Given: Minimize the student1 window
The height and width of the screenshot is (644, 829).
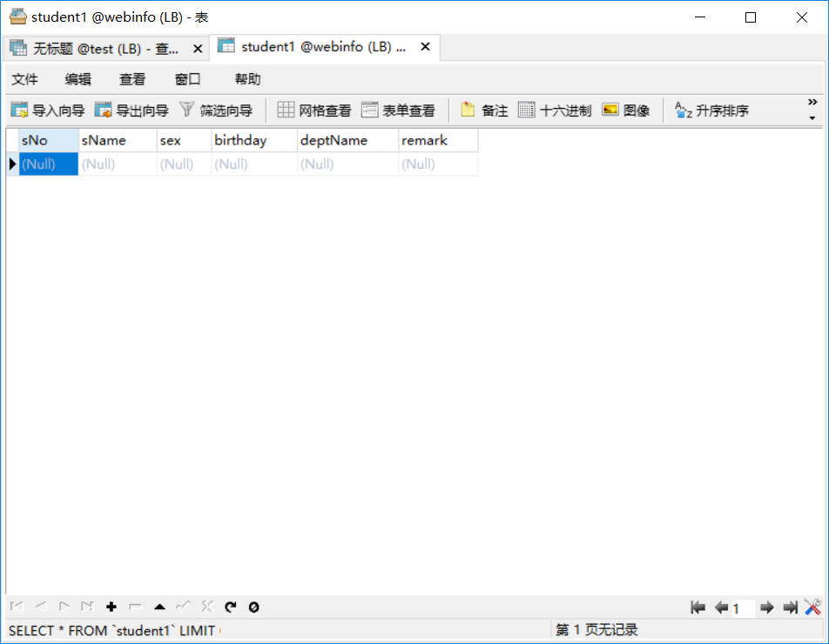Looking at the screenshot, I should 700,17.
